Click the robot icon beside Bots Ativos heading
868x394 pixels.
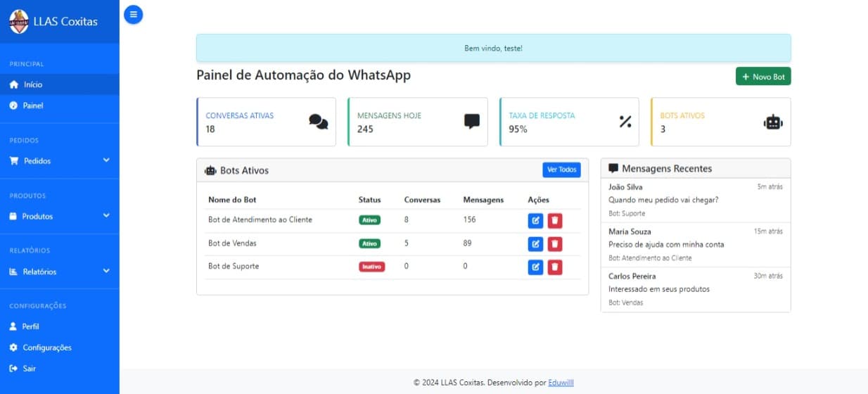point(210,170)
